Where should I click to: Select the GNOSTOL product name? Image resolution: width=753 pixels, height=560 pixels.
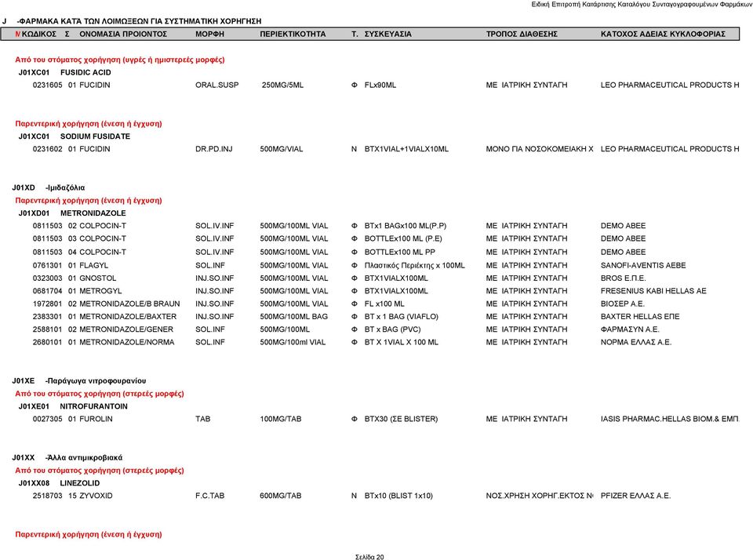tap(97, 278)
